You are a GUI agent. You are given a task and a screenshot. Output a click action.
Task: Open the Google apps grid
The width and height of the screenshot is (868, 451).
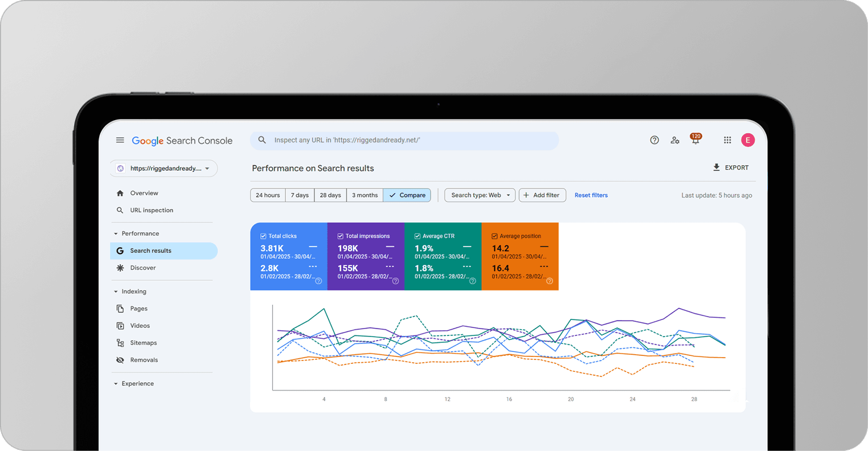tap(727, 140)
